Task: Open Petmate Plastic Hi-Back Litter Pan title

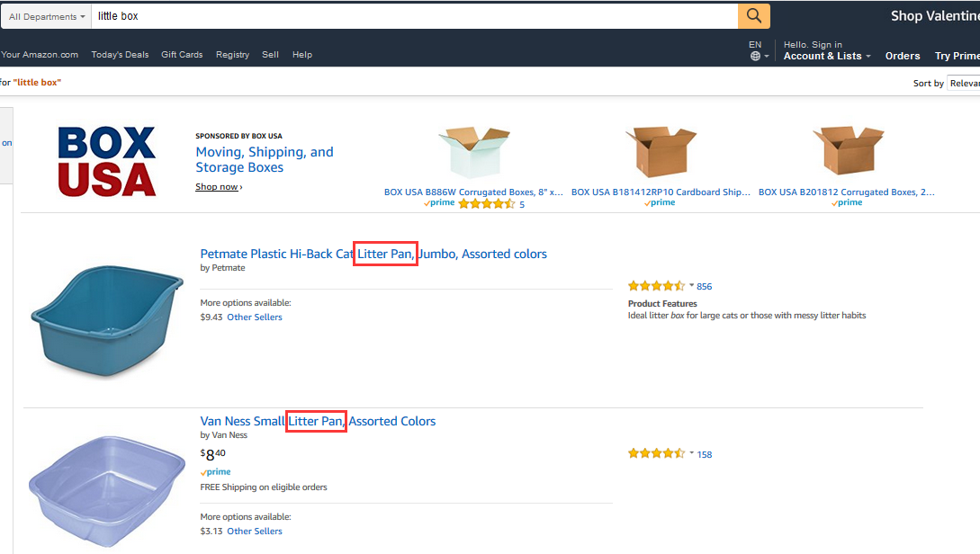Action: [373, 254]
